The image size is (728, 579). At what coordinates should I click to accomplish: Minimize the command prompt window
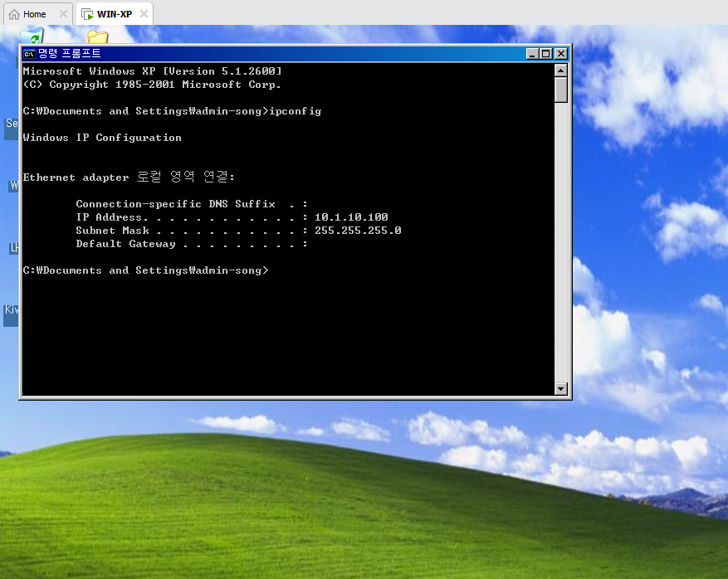click(x=532, y=54)
